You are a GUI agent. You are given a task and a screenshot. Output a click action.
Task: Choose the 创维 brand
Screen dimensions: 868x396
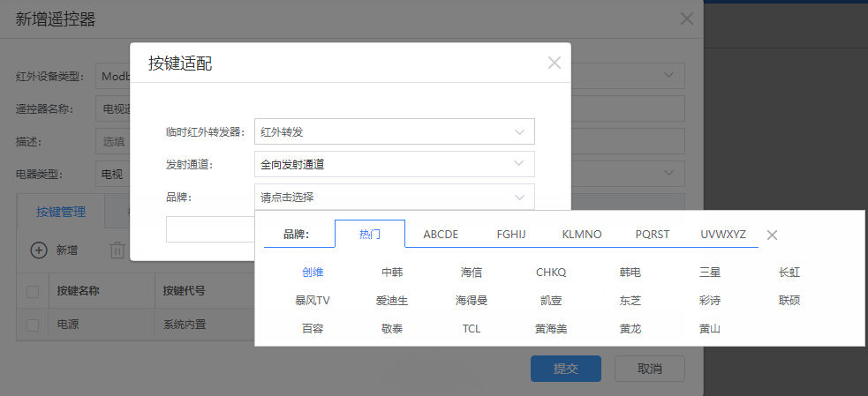click(313, 273)
